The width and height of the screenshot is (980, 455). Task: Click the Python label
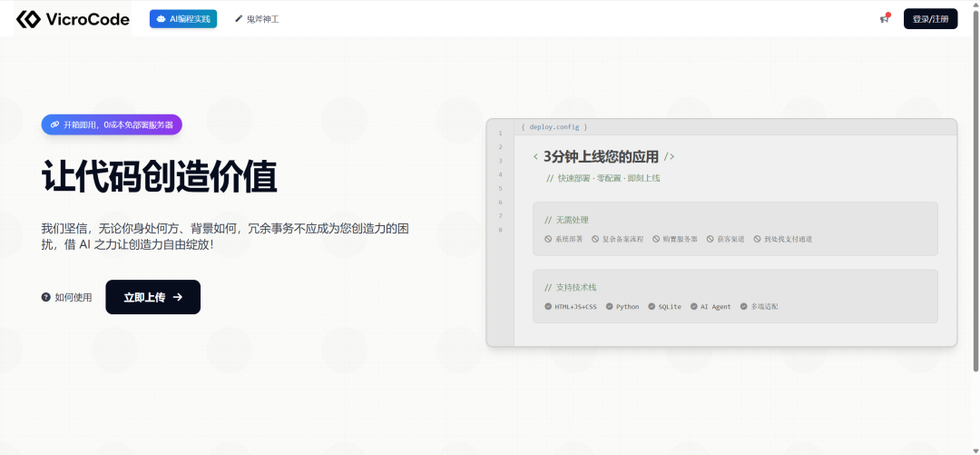point(628,307)
